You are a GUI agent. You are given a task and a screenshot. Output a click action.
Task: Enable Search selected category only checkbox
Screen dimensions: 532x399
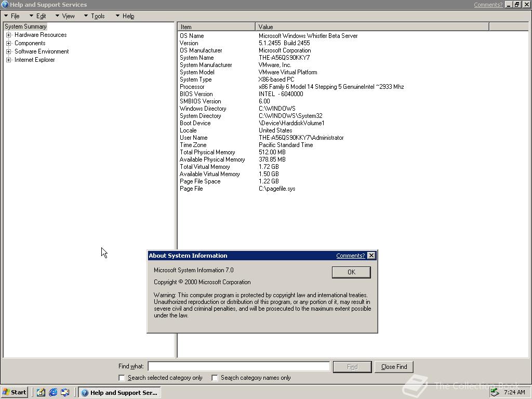click(122, 378)
